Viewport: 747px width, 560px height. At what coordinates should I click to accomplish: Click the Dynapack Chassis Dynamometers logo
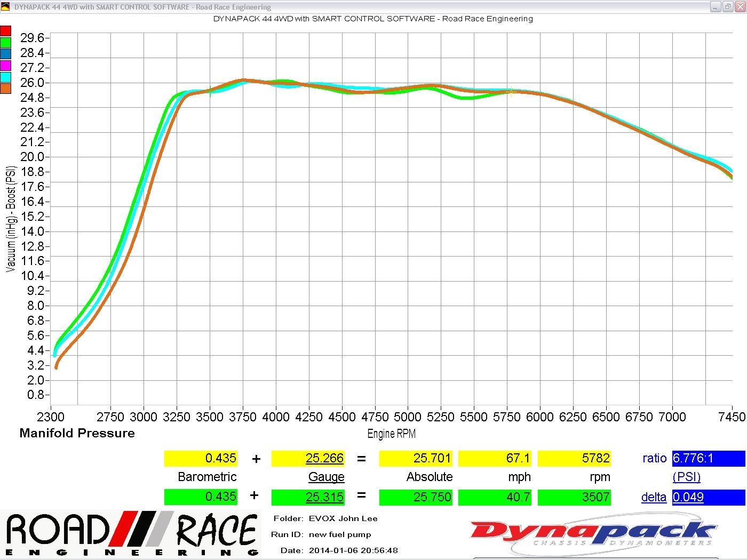click(x=592, y=533)
